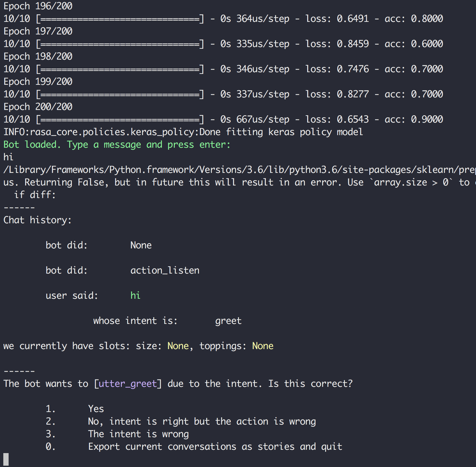This screenshot has width=476, height=467.
Task: Click the yellow None value for size slot
Action: (178, 346)
